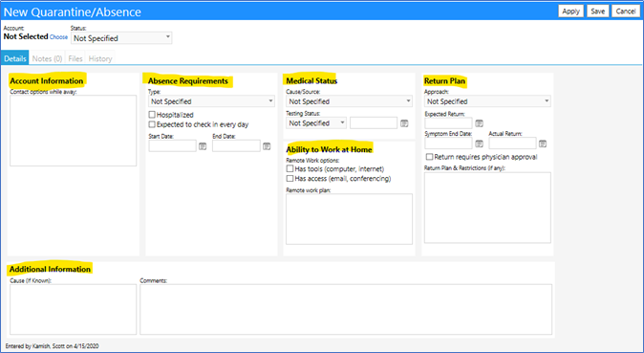644x353 pixels.
Task: Click the Entered by Kamish, Scott text
Action: pyautogui.click(x=53, y=346)
